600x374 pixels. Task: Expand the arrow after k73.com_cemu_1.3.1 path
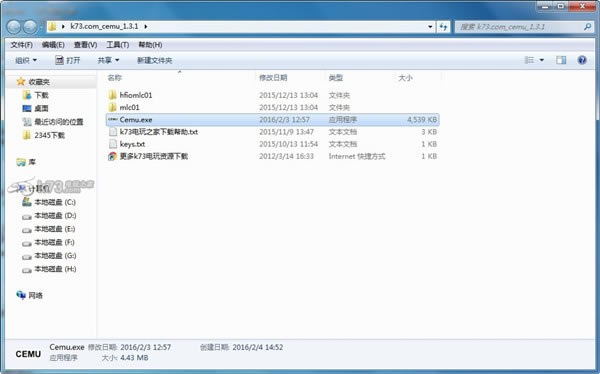point(146,26)
